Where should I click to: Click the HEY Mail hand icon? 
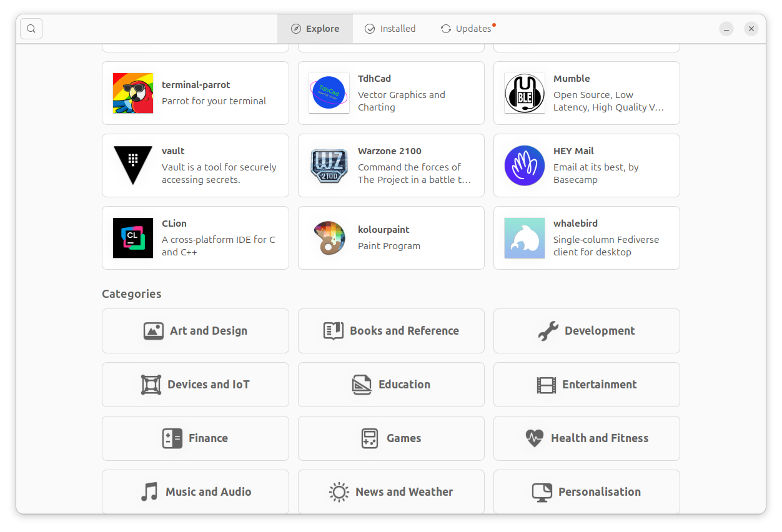click(525, 165)
